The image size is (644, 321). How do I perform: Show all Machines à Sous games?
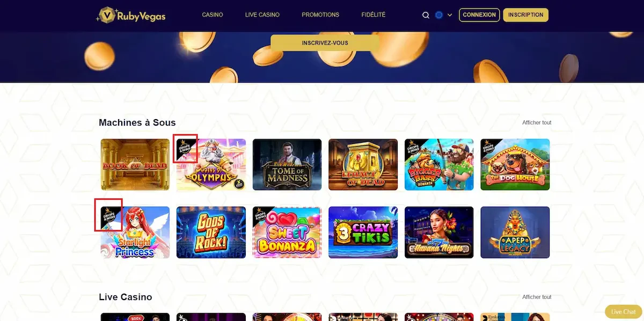coord(537,123)
